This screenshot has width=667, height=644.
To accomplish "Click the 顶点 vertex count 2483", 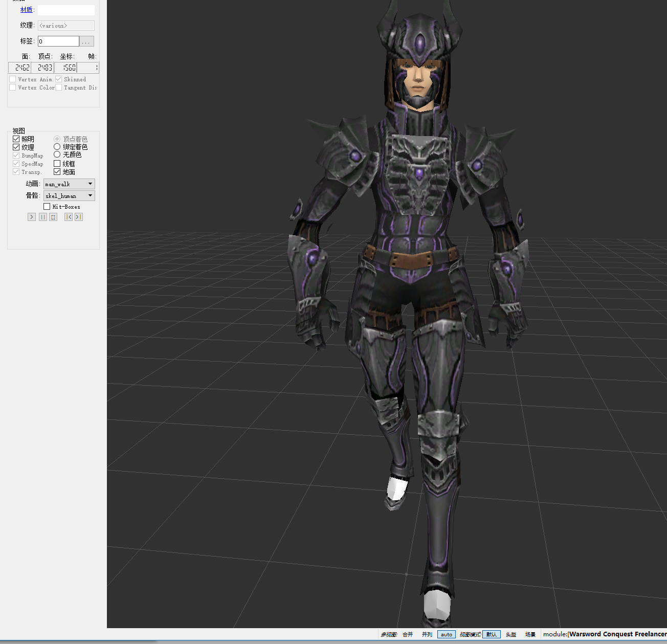I will (42, 68).
